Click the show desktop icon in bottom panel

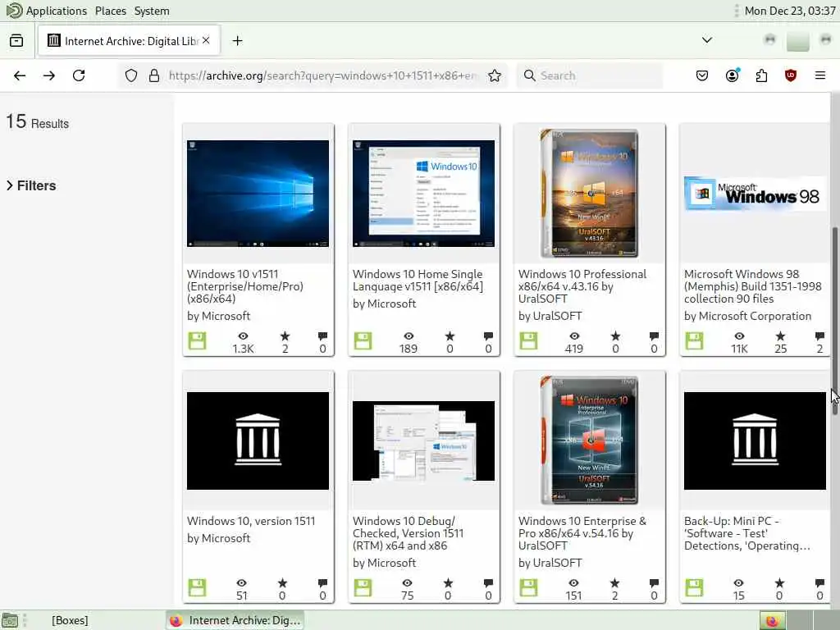pos(10,620)
